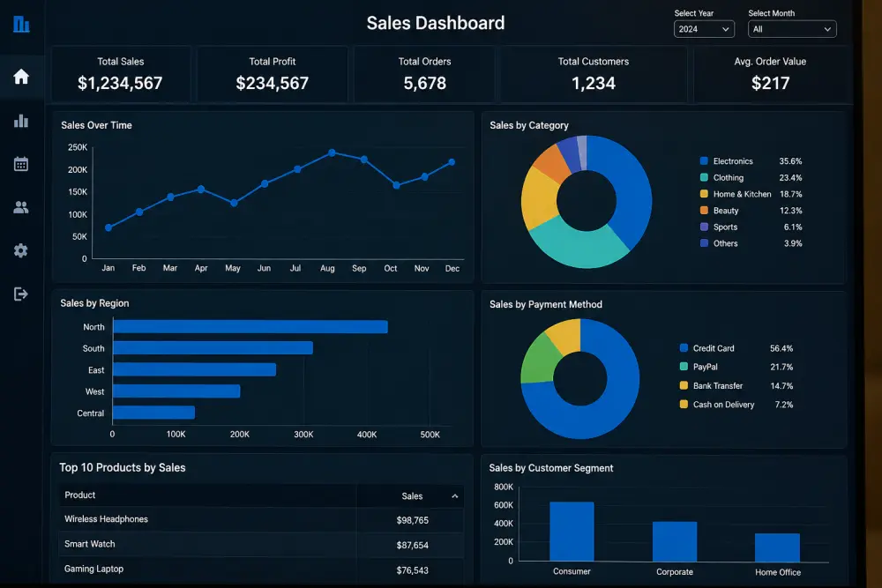Screen dimensions: 882x588
Task: Select the Total Customers 1,234 card
Action: [594, 74]
